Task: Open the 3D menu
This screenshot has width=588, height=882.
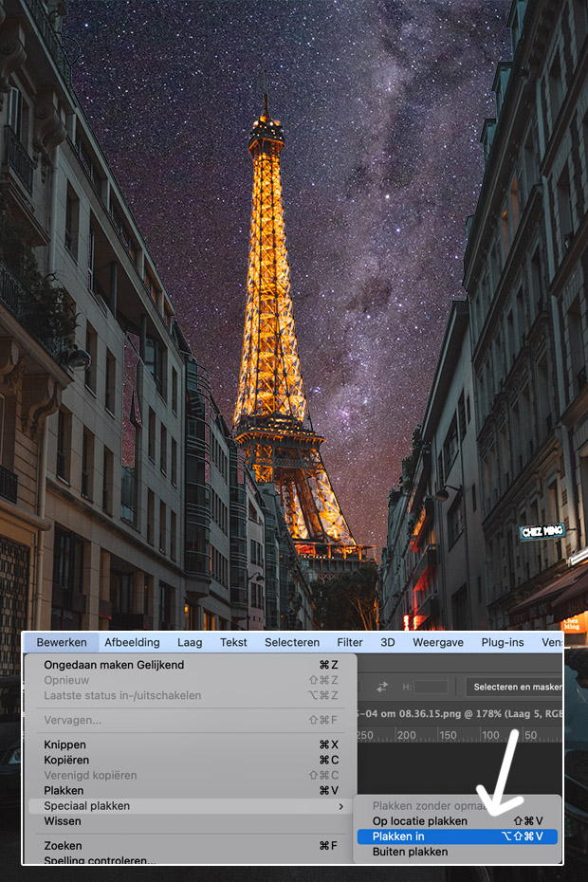Action: click(x=387, y=642)
